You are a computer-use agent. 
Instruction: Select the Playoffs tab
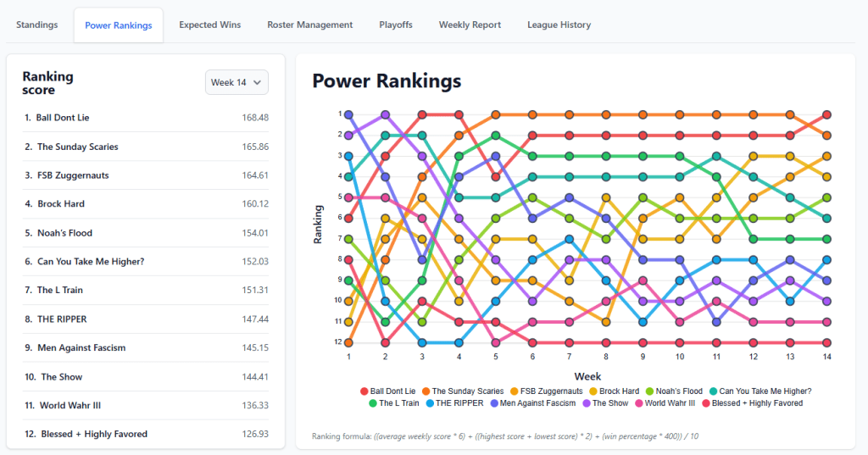coord(396,25)
